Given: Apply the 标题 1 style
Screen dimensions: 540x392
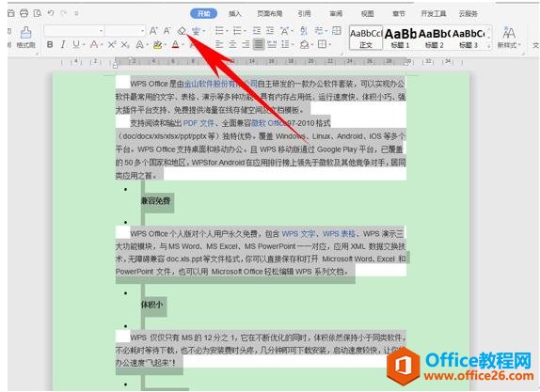Looking at the screenshot, I should 401,38.
